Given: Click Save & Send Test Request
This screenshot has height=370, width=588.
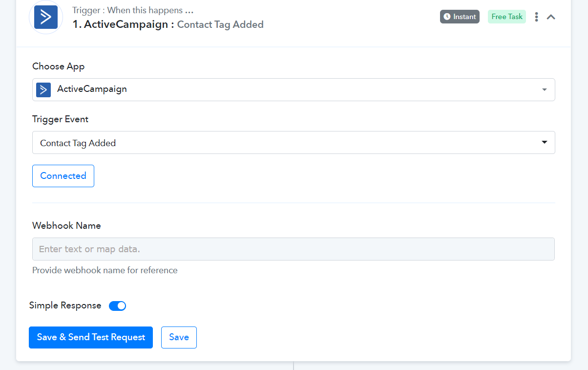Looking at the screenshot, I should (x=91, y=337).
